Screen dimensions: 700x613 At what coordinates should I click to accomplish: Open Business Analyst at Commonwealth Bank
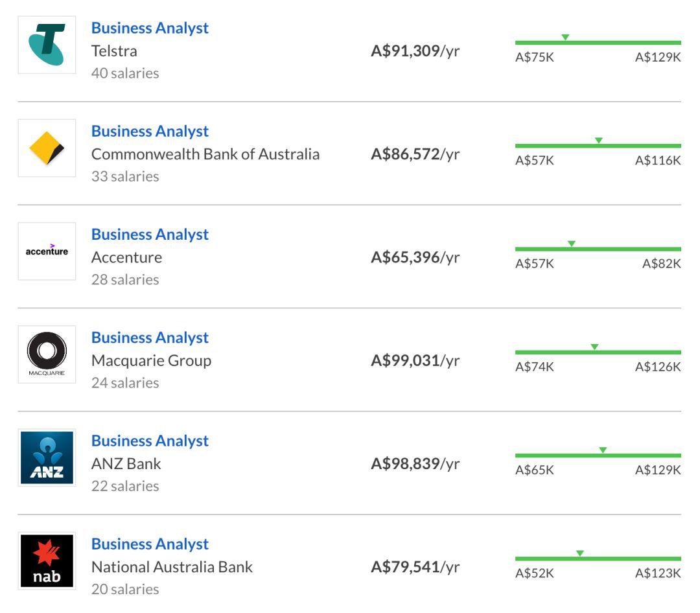click(150, 132)
